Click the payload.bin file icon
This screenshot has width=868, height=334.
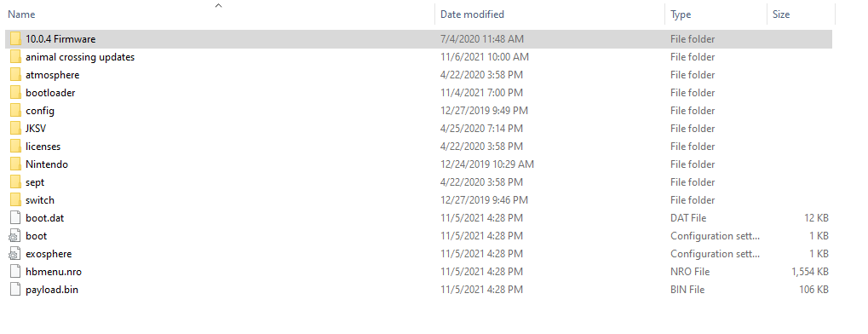coord(15,290)
